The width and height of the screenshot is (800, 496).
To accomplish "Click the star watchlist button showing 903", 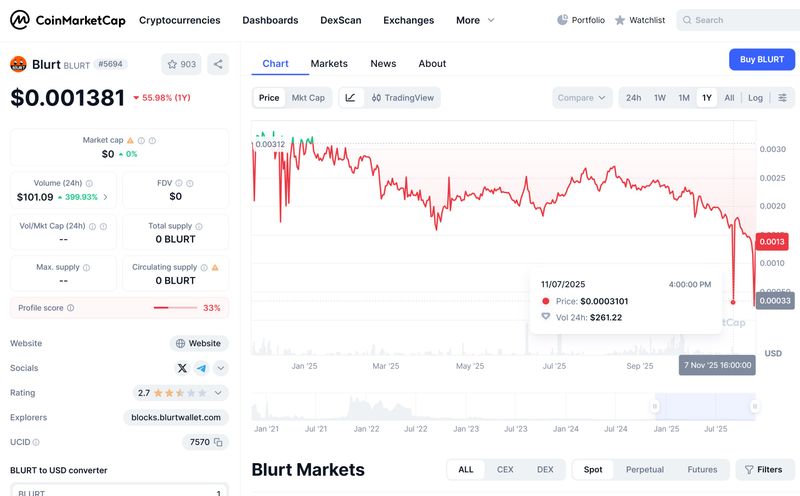I will [181, 64].
